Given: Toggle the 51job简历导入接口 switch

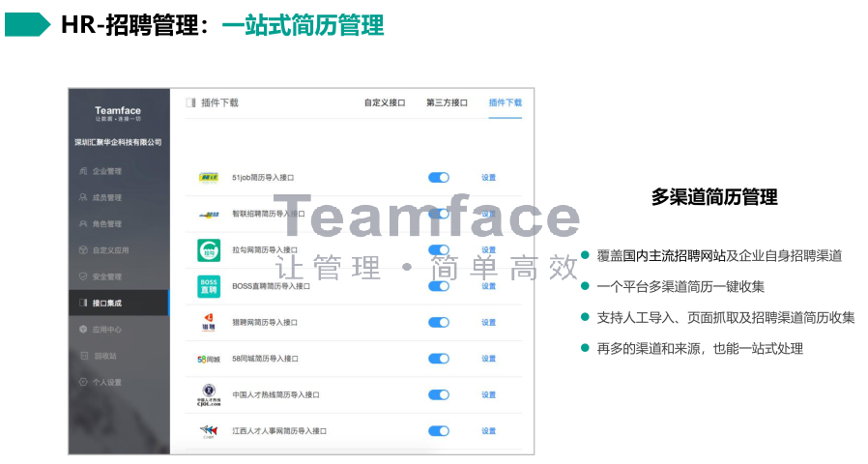Looking at the screenshot, I should pos(439,177).
